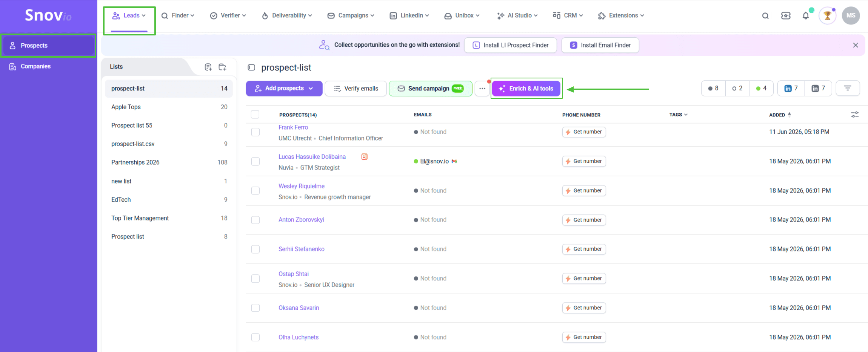This screenshot has height=352, width=868.
Task: Open the search magnifier in the top bar
Action: coord(765,16)
